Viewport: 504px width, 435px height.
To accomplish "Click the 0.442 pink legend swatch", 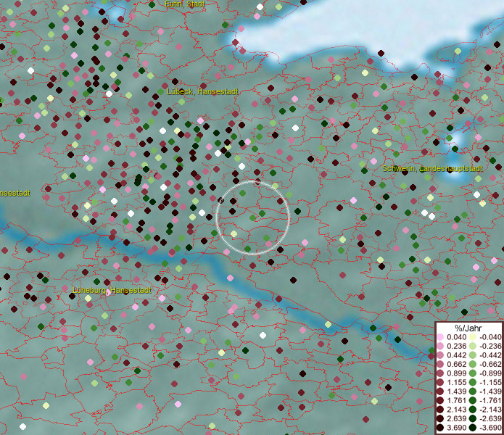I will 441,355.
